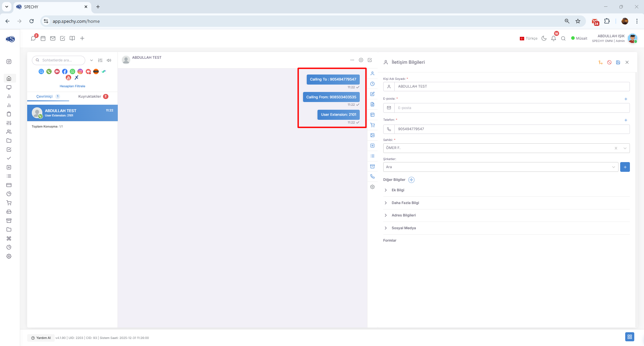Image resolution: width=644 pixels, height=346 pixels.
Task: Open the Instagram icon in left sidebar
Action: [9, 62]
